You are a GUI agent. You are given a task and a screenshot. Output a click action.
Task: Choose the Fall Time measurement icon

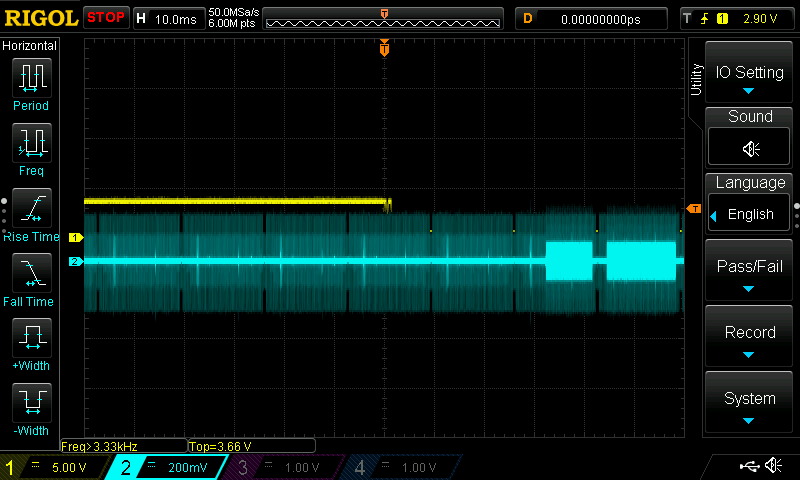[x=31, y=273]
